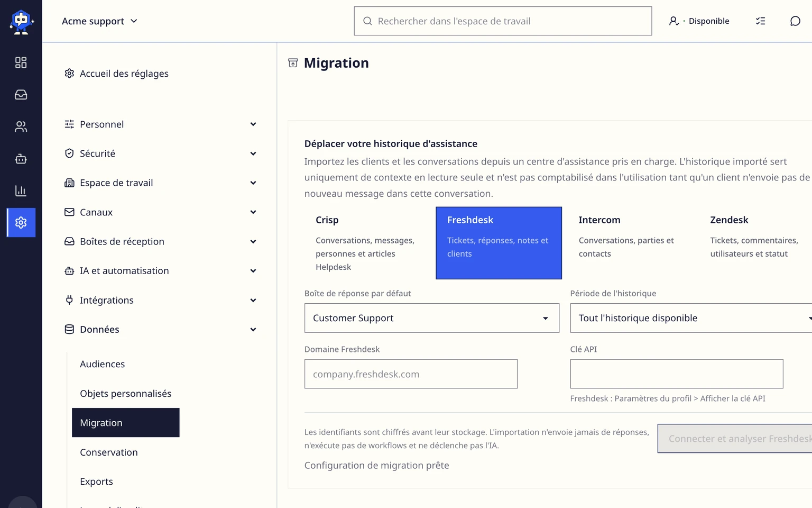Choose Intercom as migration source

click(630, 243)
